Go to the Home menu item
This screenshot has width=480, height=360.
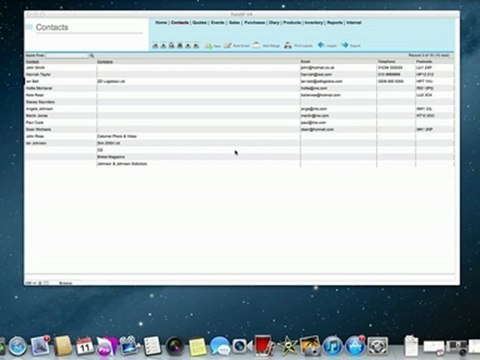pos(161,23)
